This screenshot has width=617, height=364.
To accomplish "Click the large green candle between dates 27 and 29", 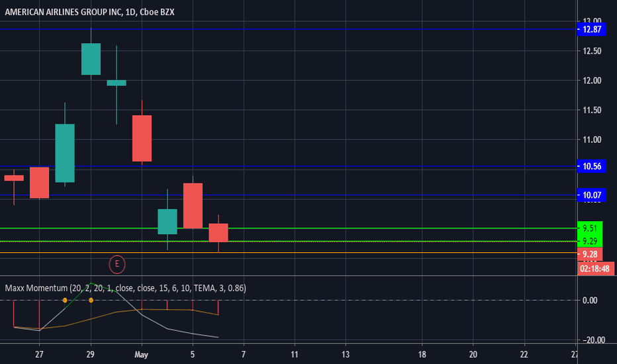I will pyautogui.click(x=65, y=153).
